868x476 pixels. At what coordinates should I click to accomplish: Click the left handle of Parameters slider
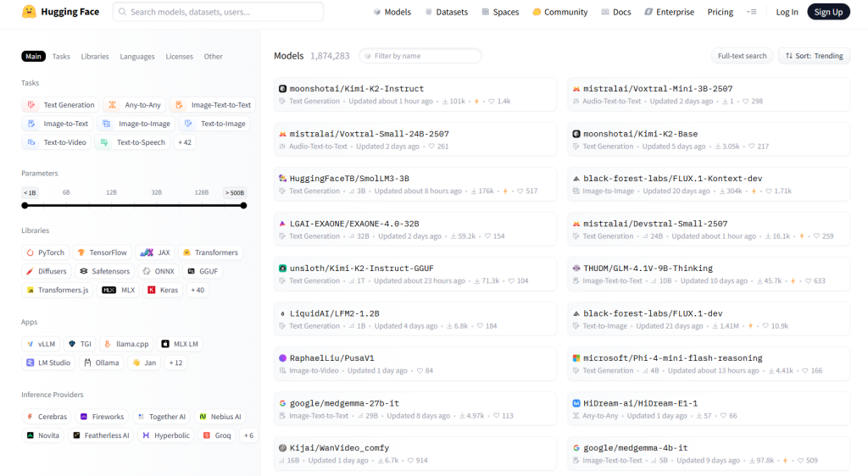pyautogui.click(x=25, y=206)
